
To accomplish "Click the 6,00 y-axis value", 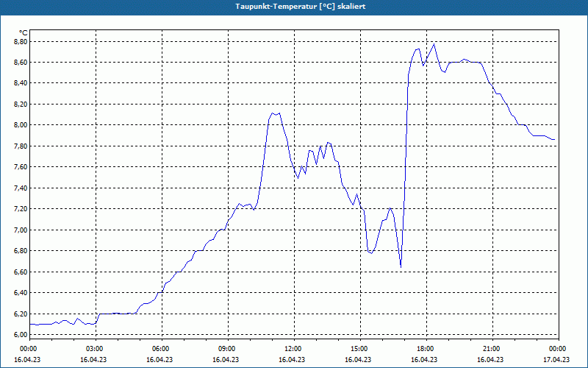I will pos(21,335).
